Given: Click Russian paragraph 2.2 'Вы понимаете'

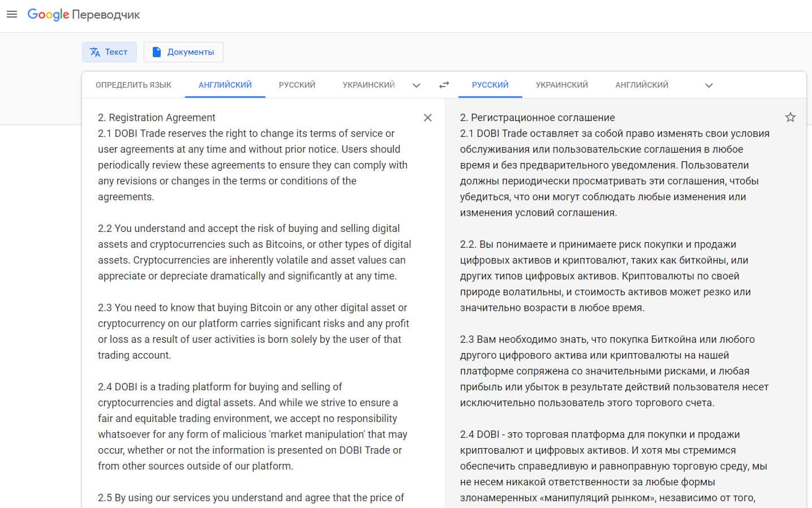Looking at the screenshot, I should click(605, 276).
